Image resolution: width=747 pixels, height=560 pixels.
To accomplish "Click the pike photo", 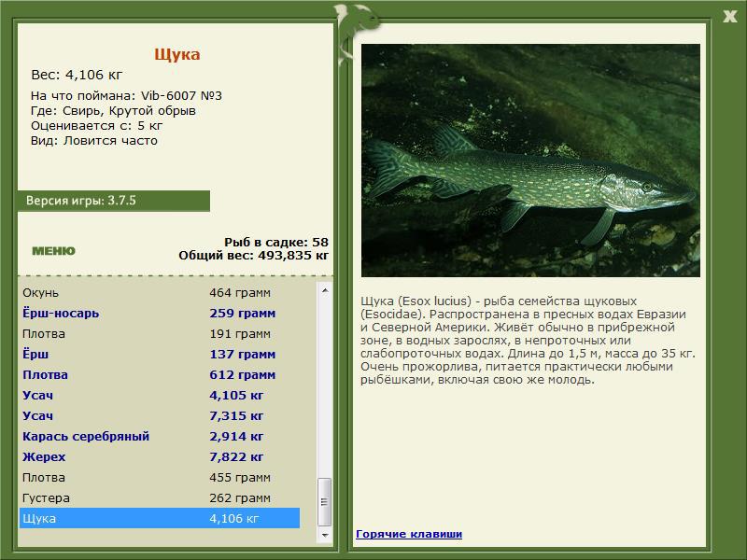I will click(530, 161).
